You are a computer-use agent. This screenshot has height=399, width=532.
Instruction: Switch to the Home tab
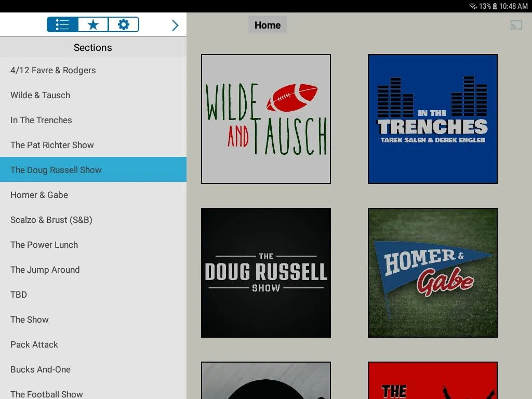[x=267, y=24]
